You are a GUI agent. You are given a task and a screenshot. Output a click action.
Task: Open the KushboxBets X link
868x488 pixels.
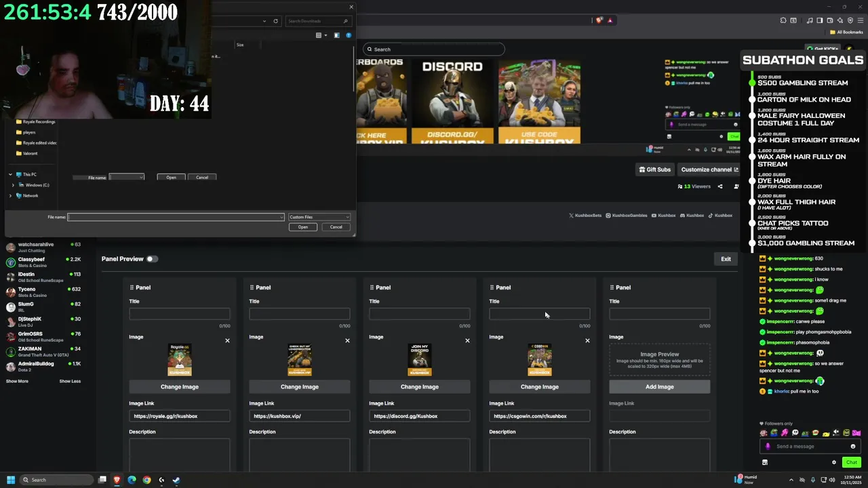[x=585, y=216]
